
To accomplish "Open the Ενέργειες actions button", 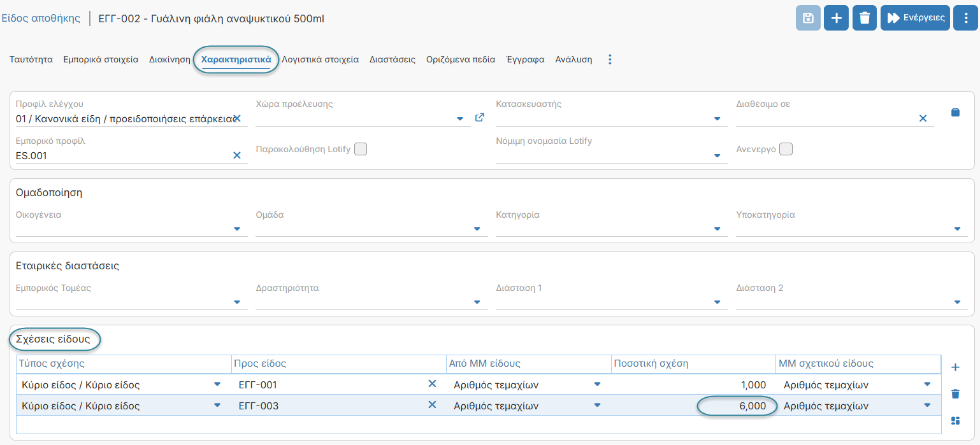I will coord(916,18).
